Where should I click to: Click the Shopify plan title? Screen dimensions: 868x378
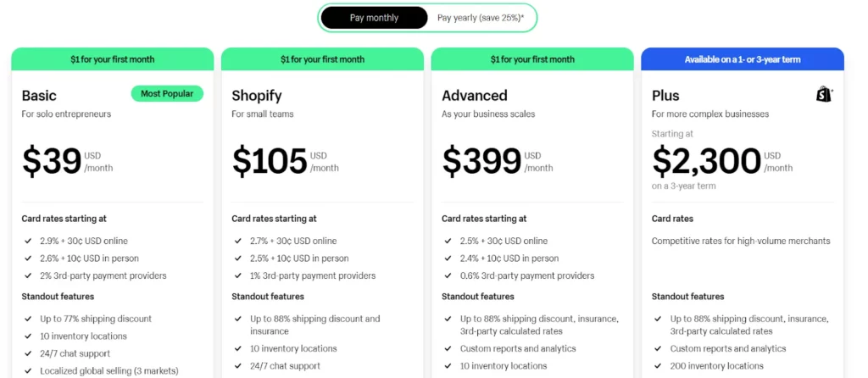[x=257, y=96]
